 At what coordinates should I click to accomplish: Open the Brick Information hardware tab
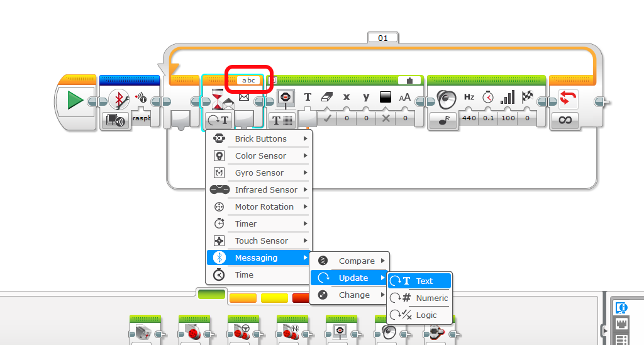click(622, 307)
